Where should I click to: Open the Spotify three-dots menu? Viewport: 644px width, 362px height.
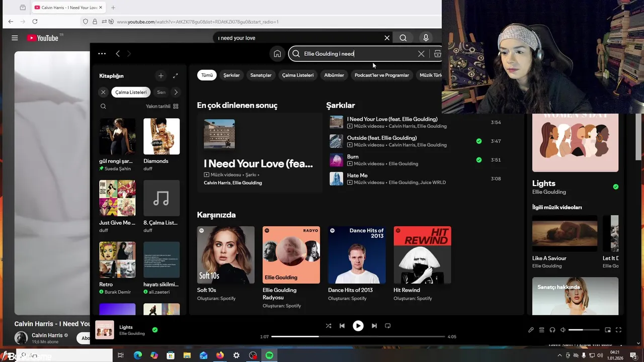[x=102, y=54]
